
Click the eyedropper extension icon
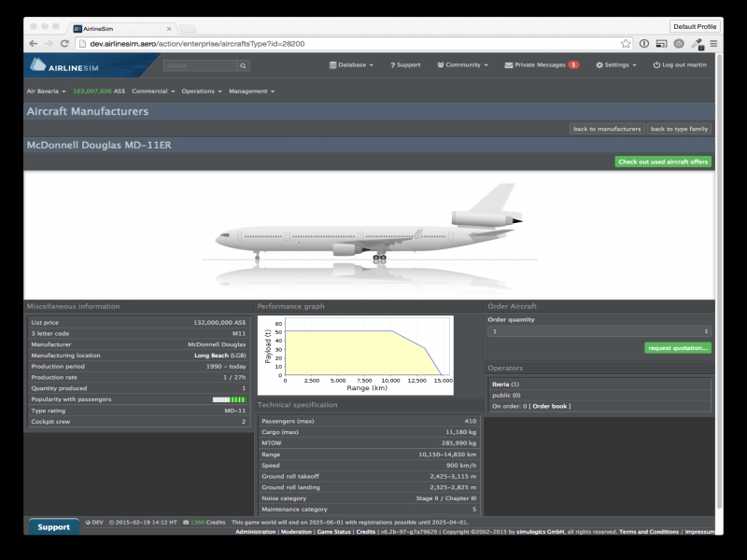tap(697, 44)
